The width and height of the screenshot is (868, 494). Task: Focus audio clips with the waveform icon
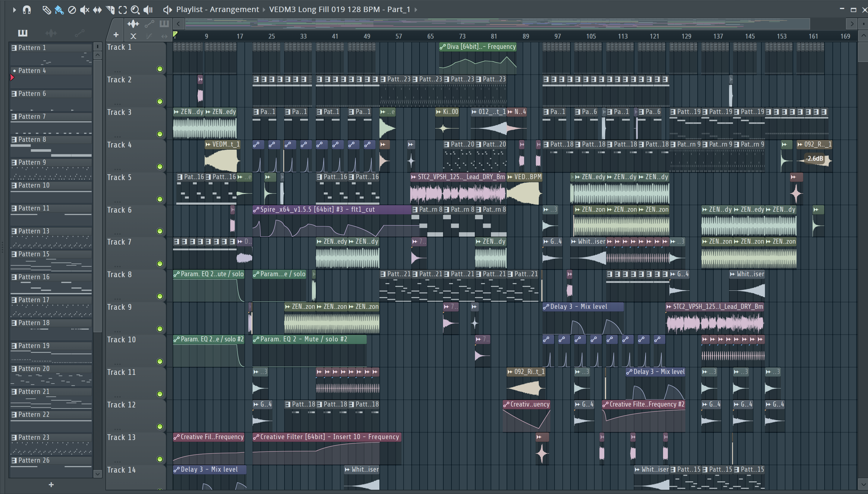pyautogui.click(x=133, y=24)
